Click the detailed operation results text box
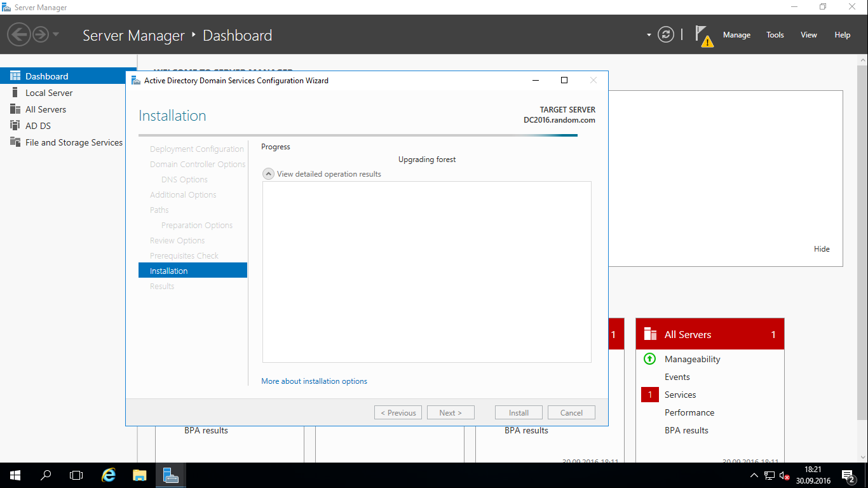Image resolution: width=868 pixels, height=488 pixels. (x=427, y=272)
